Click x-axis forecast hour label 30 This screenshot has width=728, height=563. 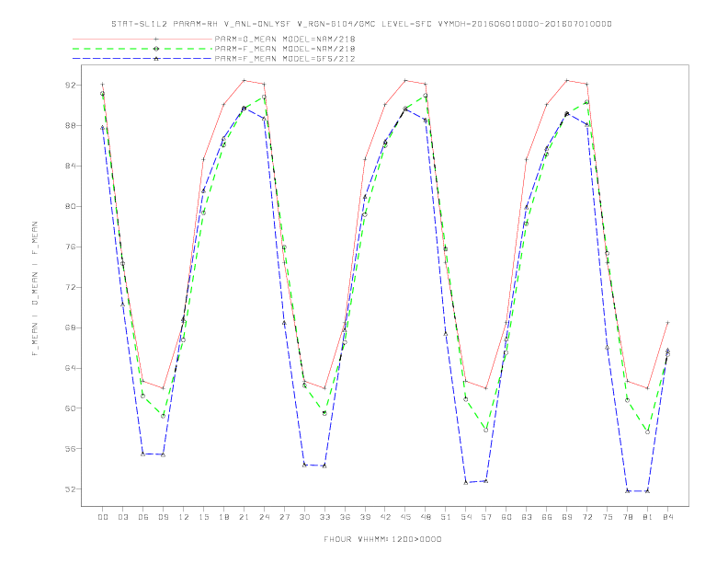(x=304, y=517)
